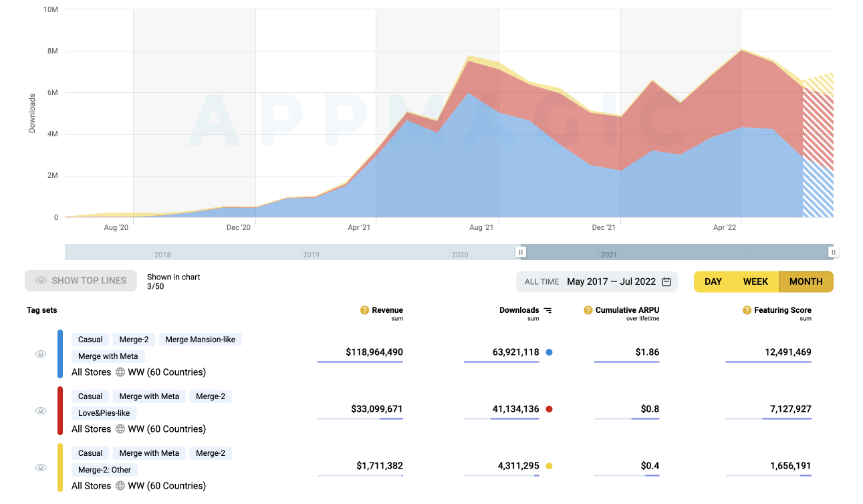Viewport: 863px width, 504px height.
Task: Click the Featuring Score help icon
Action: coord(747,310)
